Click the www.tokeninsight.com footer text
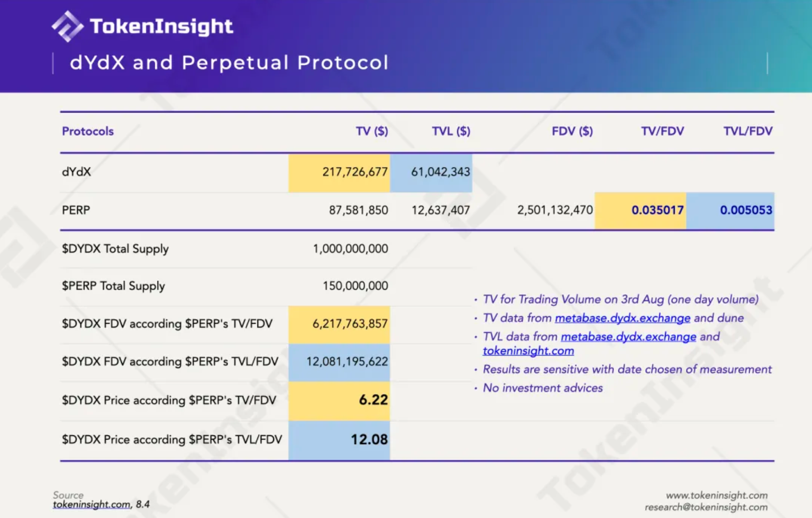Image resolution: width=812 pixels, height=518 pixels. [x=716, y=495]
